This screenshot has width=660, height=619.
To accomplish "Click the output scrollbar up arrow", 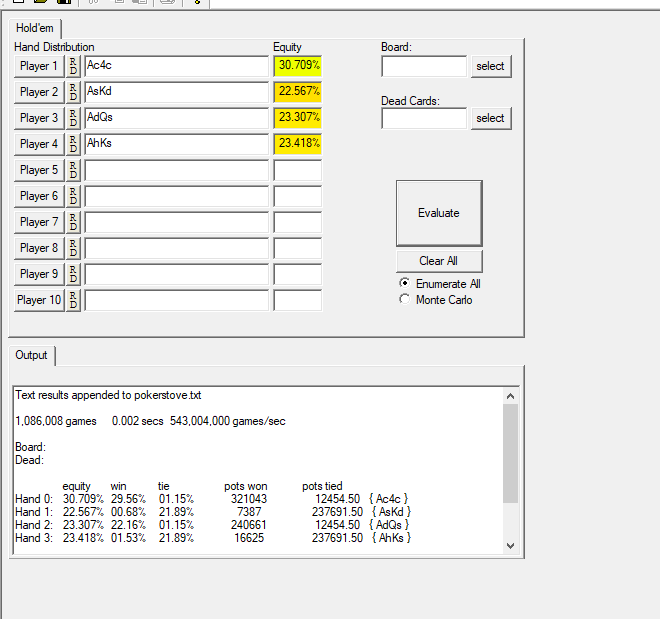I will pyautogui.click(x=511, y=396).
